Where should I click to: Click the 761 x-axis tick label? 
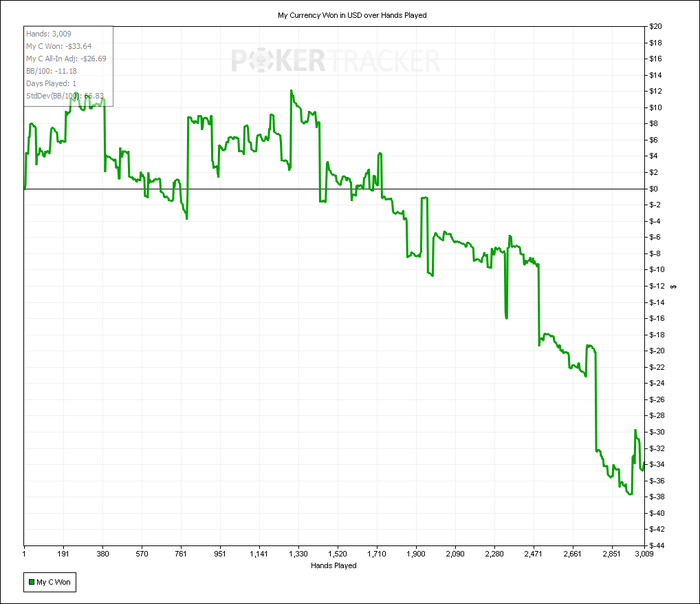point(181,554)
